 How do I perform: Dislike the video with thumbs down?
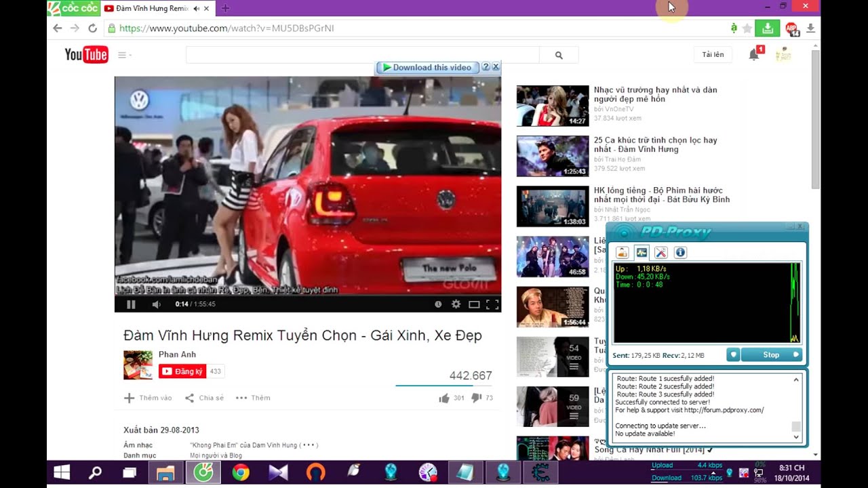click(x=476, y=398)
